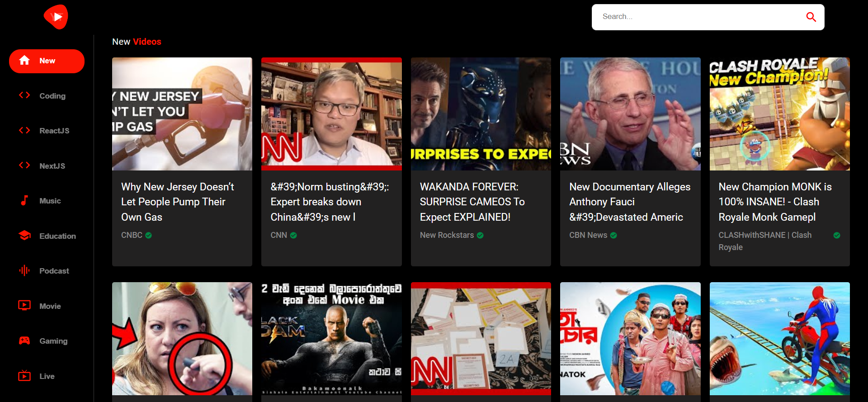Click the red play logo at top left
868x402 pixels.
point(56,17)
